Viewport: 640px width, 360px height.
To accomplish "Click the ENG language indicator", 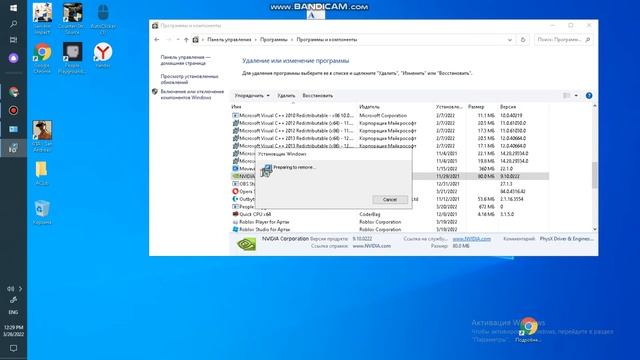I will click(x=13, y=312).
